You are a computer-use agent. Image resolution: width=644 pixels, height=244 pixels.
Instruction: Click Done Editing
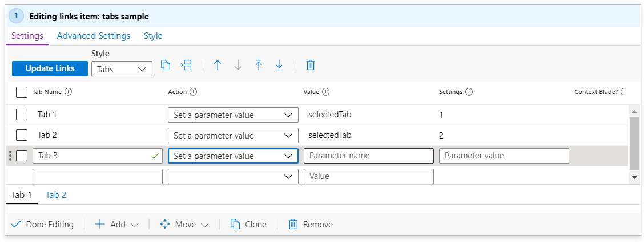click(x=42, y=224)
